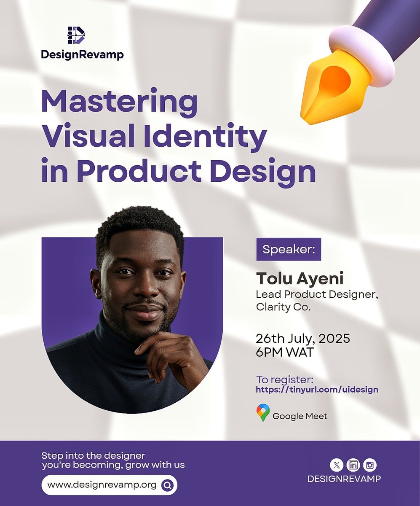Open the LinkedIn icon in the footer

pyautogui.click(x=354, y=466)
